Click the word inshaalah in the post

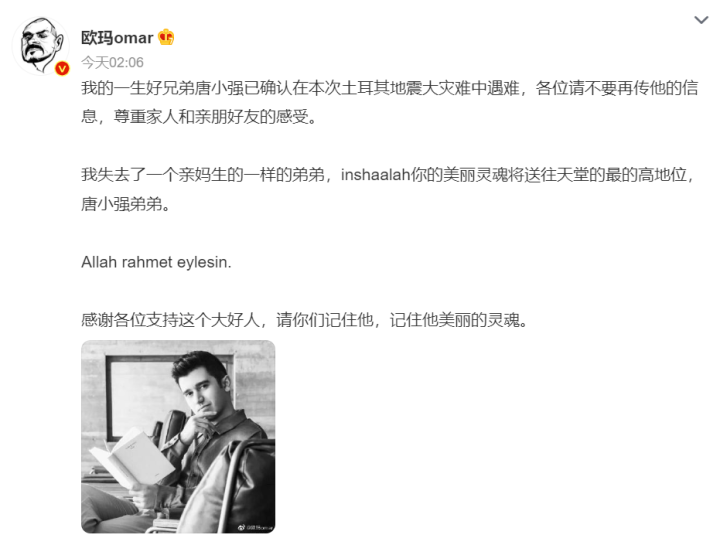tap(375, 175)
